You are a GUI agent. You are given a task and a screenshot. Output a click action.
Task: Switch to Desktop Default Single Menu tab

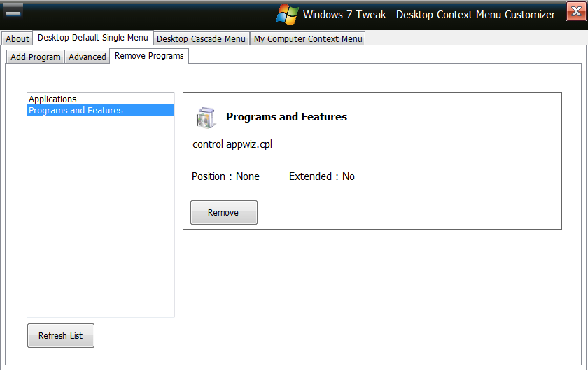point(93,38)
